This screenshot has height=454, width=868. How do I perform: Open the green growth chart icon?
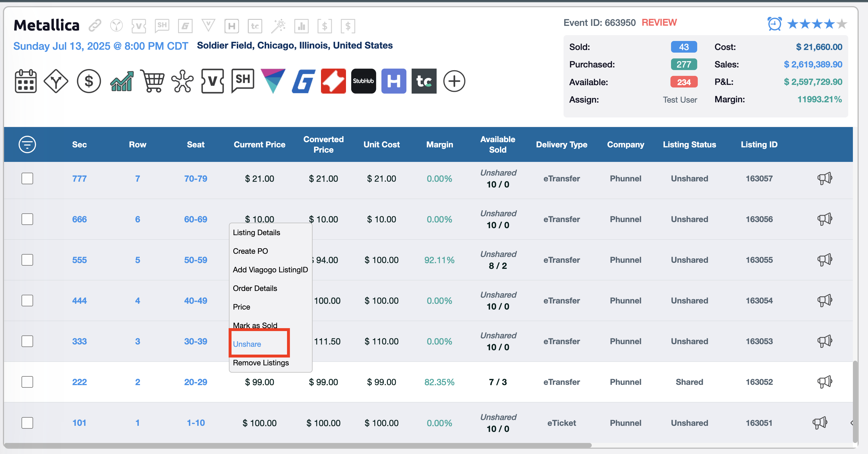pyautogui.click(x=122, y=81)
